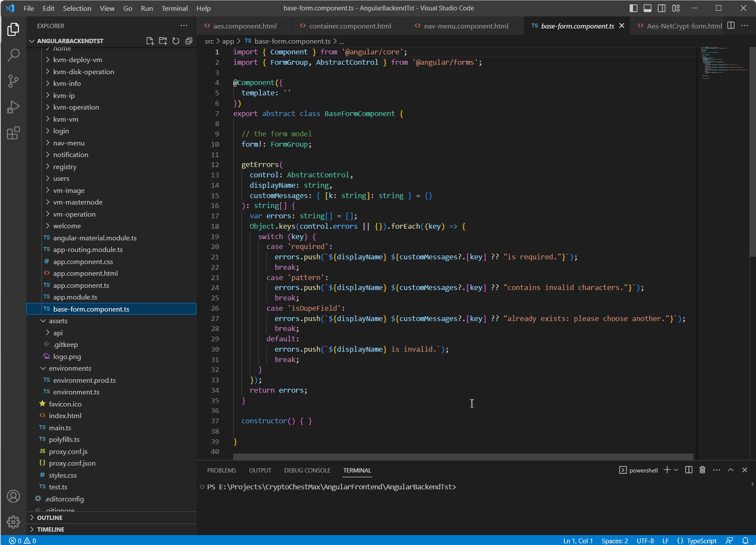Open the Terminal menu
The width and height of the screenshot is (756, 545).
174,8
